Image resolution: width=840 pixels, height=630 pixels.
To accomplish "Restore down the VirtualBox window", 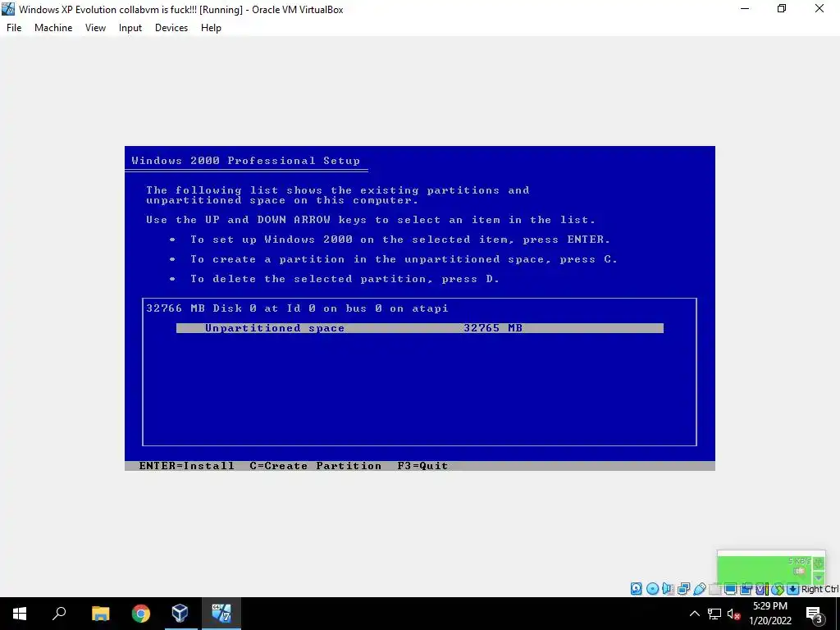I will [x=782, y=8].
